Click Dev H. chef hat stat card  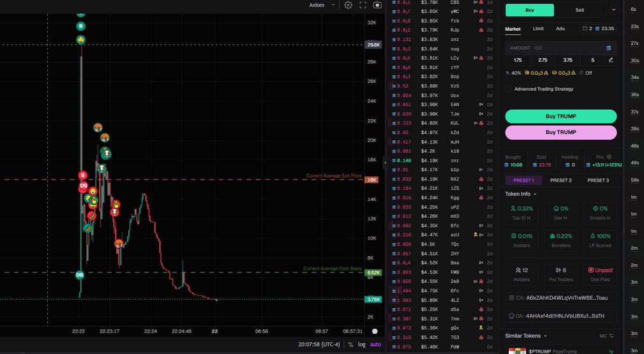click(561, 213)
